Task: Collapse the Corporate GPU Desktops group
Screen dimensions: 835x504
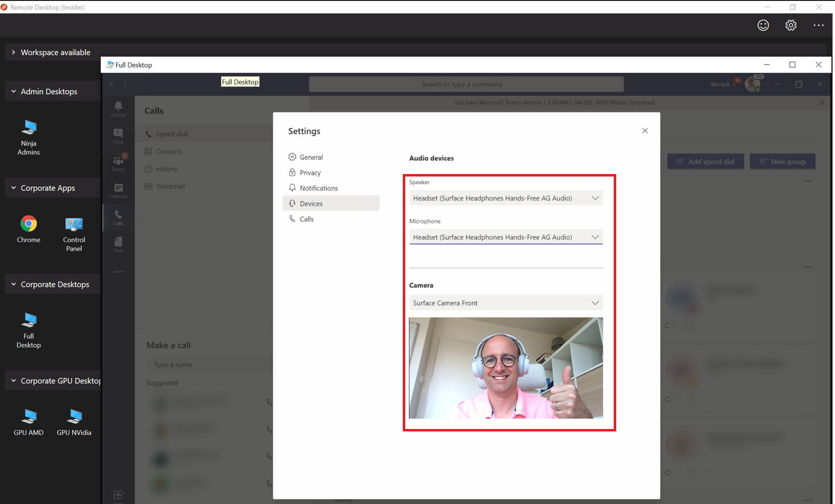Action: [x=13, y=380]
